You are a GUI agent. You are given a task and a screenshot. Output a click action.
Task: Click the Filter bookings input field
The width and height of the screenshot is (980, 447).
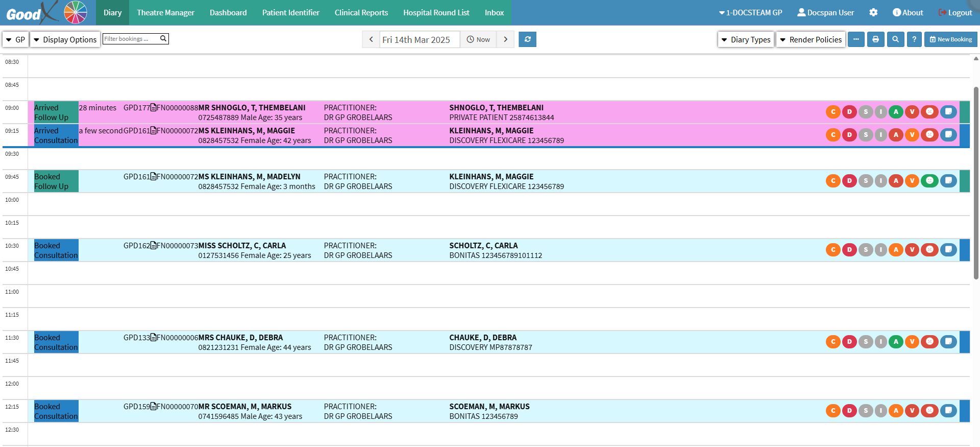point(131,39)
